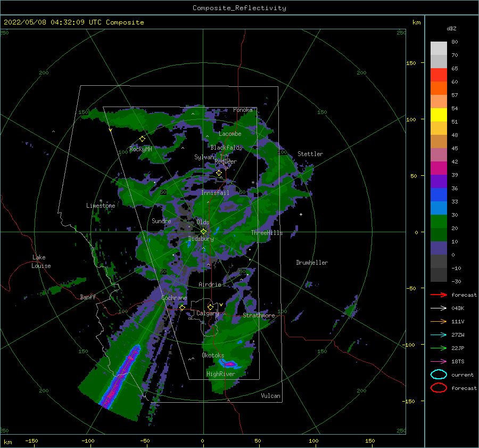
Task: Click the magenta 18TS arrow legend icon
Action: [x=439, y=362]
